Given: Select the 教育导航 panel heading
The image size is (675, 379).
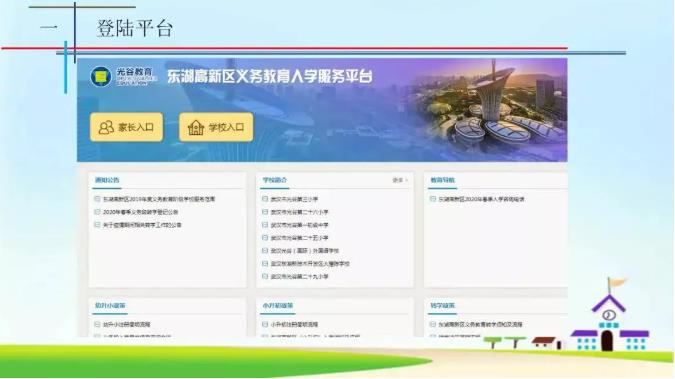Looking at the screenshot, I should [x=443, y=180].
